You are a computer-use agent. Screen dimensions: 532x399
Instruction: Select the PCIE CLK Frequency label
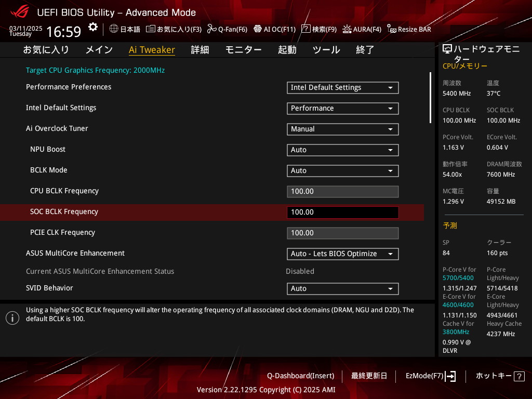point(62,232)
